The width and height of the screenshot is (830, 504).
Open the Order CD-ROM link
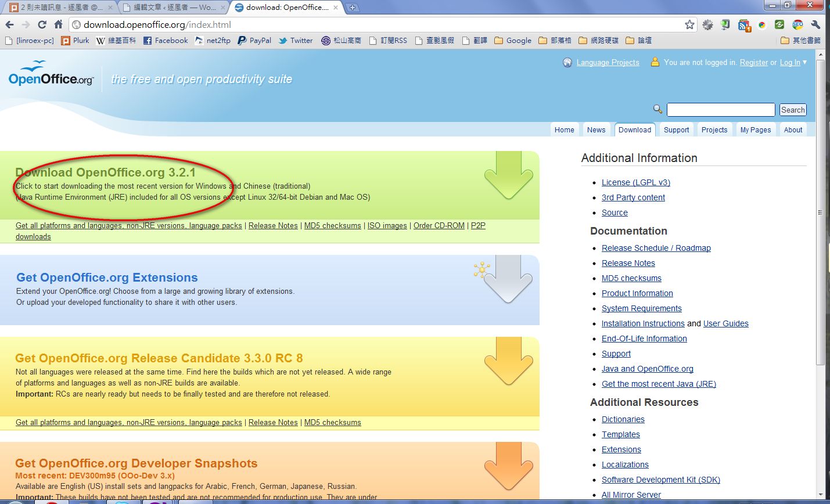tap(439, 226)
